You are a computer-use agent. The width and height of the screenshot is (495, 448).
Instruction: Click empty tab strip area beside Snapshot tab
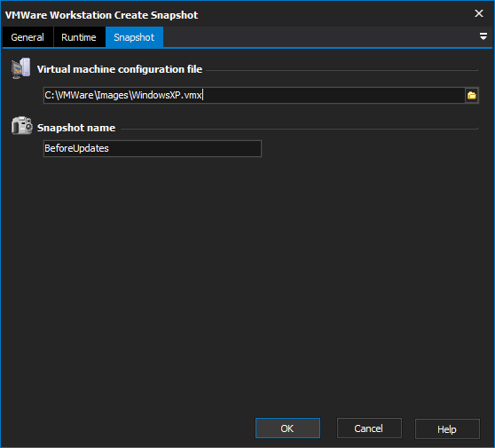coord(318,37)
